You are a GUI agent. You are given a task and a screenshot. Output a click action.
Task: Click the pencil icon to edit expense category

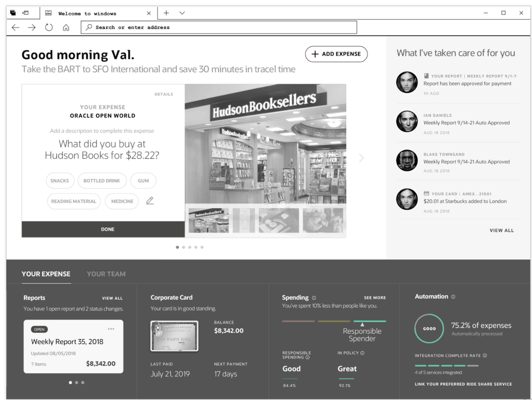click(x=150, y=201)
